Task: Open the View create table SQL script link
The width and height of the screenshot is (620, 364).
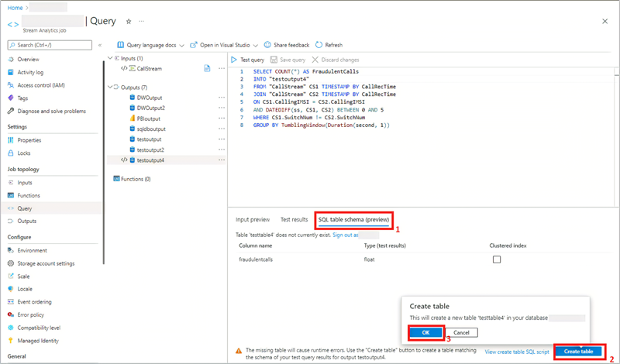Action: pos(517,352)
